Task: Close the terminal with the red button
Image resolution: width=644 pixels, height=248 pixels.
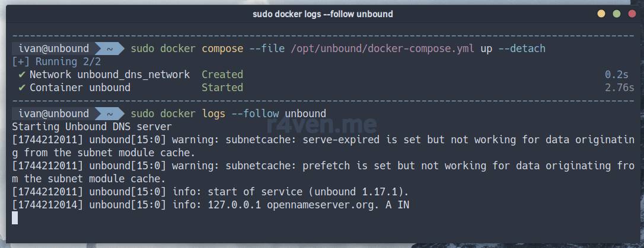Action: 632,14
